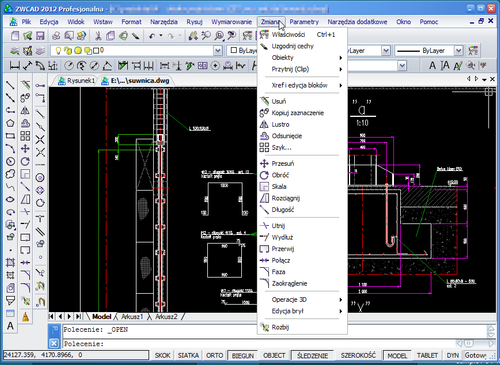The image size is (500, 365).
Task: Click the color swatch before ByLayer
Action: [234, 51]
